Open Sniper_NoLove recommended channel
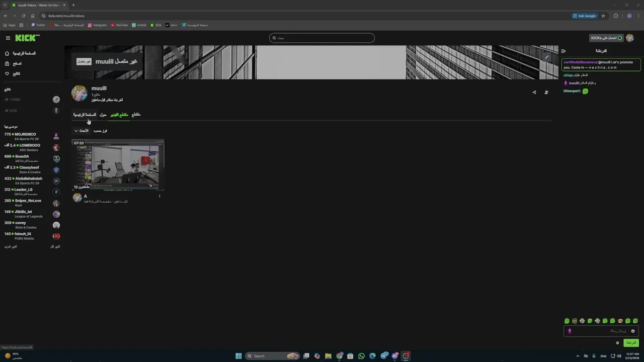 point(32,203)
